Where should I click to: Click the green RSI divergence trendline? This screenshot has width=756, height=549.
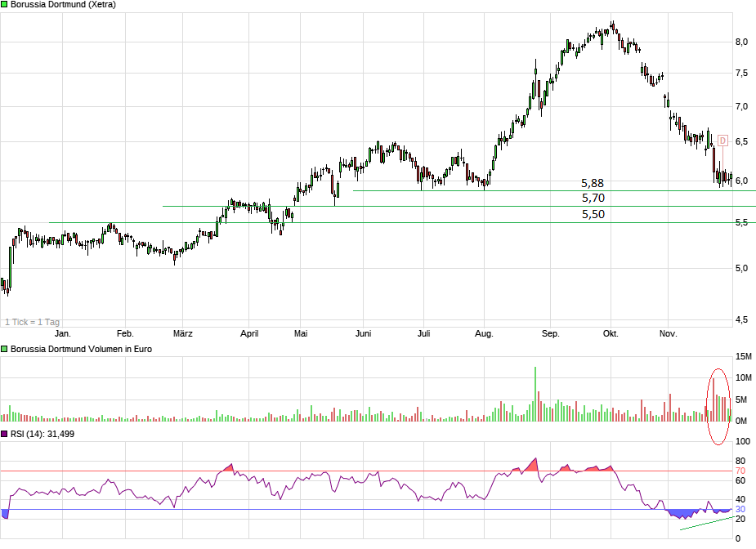707,523
